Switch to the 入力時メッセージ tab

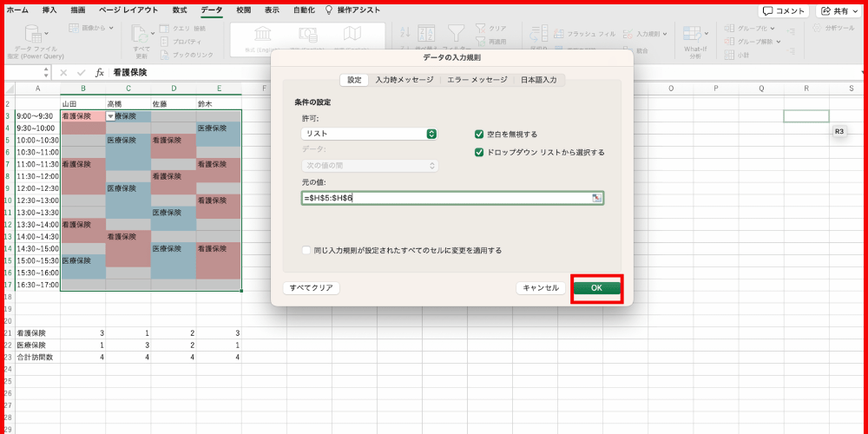click(404, 80)
